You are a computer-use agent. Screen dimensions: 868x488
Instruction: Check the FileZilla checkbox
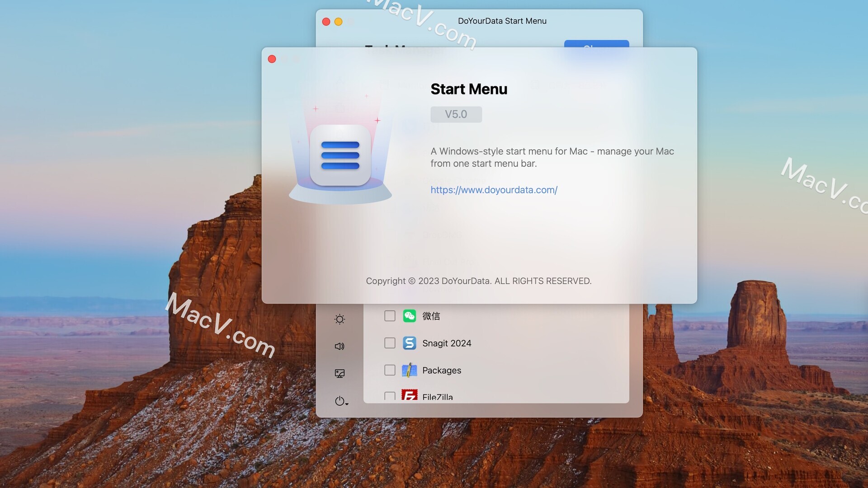point(390,396)
